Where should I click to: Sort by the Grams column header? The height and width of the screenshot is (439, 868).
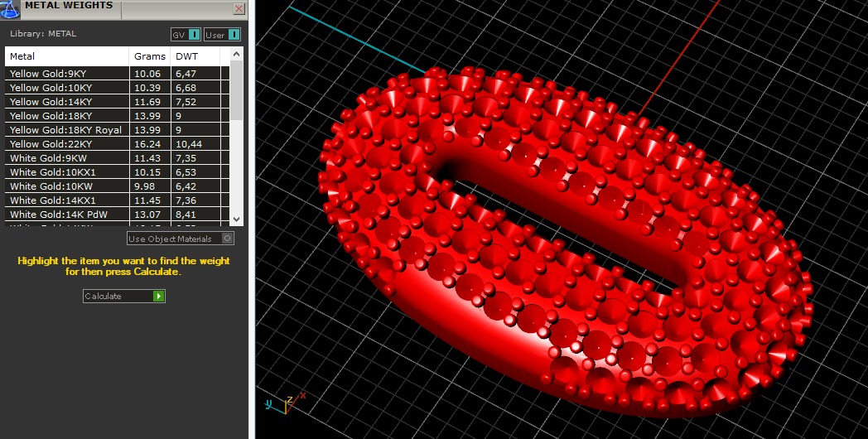[150, 56]
